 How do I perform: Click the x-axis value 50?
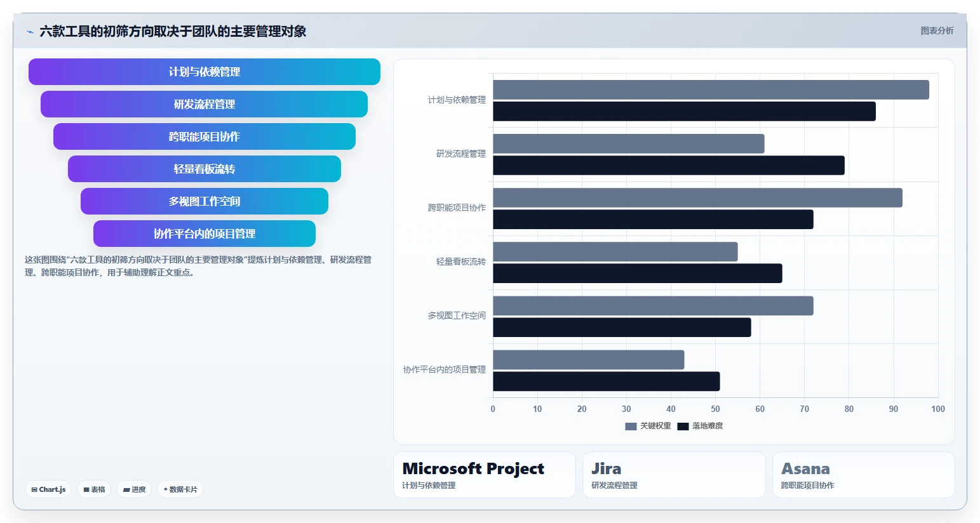click(715, 409)
